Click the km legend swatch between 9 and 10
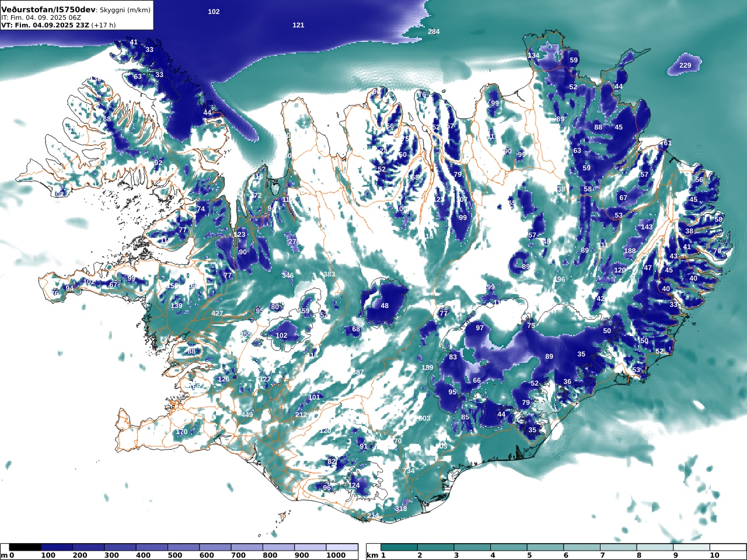This screenshot has width=747, height=560. click(x=692, y=547)
